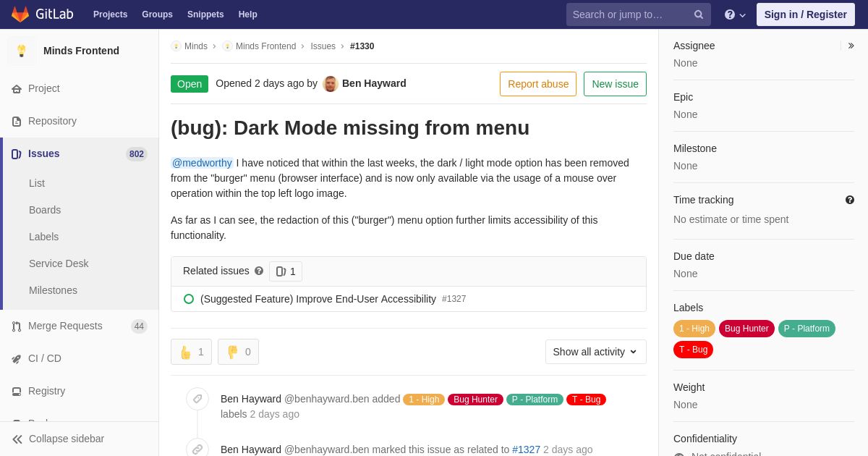Screen dimensions: 868x456
Task: Select Issues List in sidebar
Action: (x=37, y=183)
